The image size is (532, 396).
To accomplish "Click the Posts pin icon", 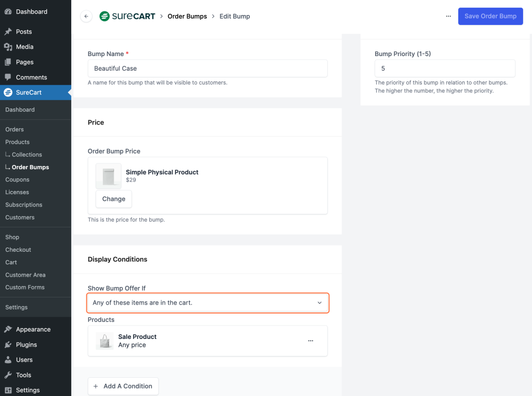I will [8, 32].
